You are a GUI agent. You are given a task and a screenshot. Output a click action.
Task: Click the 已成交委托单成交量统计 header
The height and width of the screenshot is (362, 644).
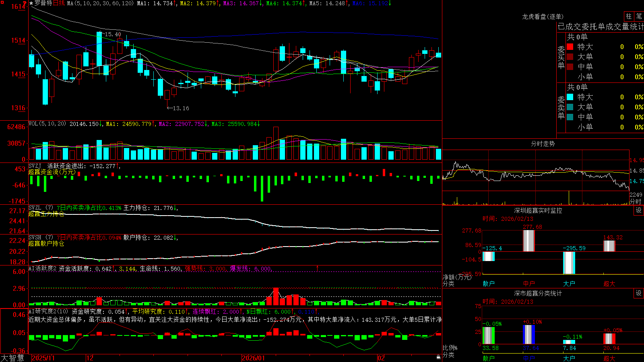click(x=601, y=27)
